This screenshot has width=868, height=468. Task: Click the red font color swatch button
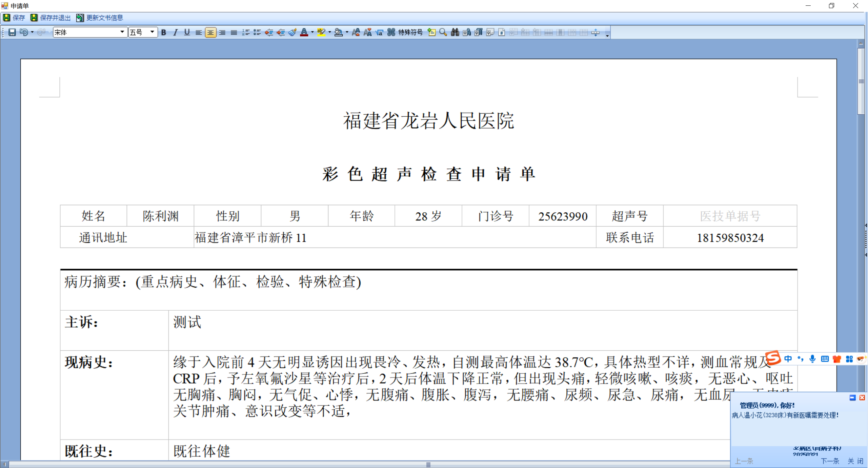[304, 32]
